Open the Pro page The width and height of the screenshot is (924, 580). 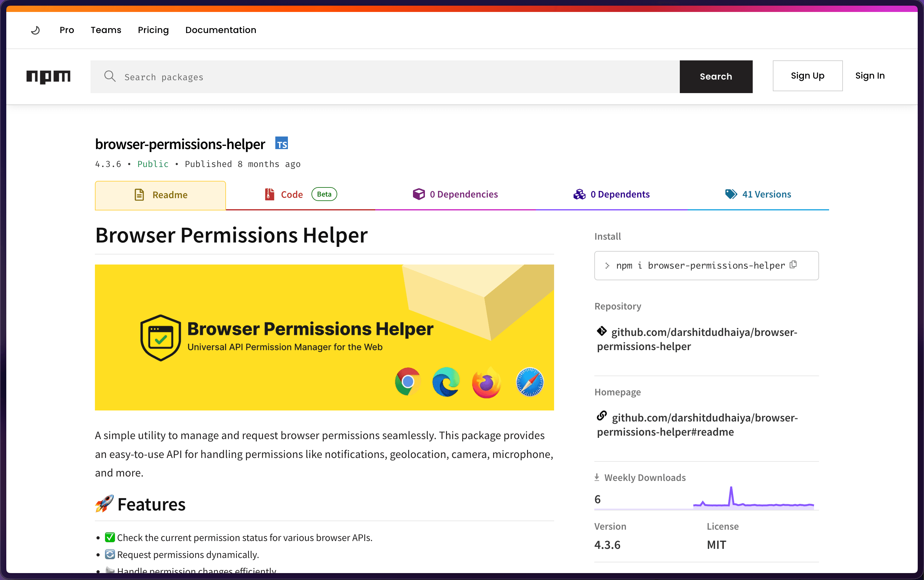point(67,30)
